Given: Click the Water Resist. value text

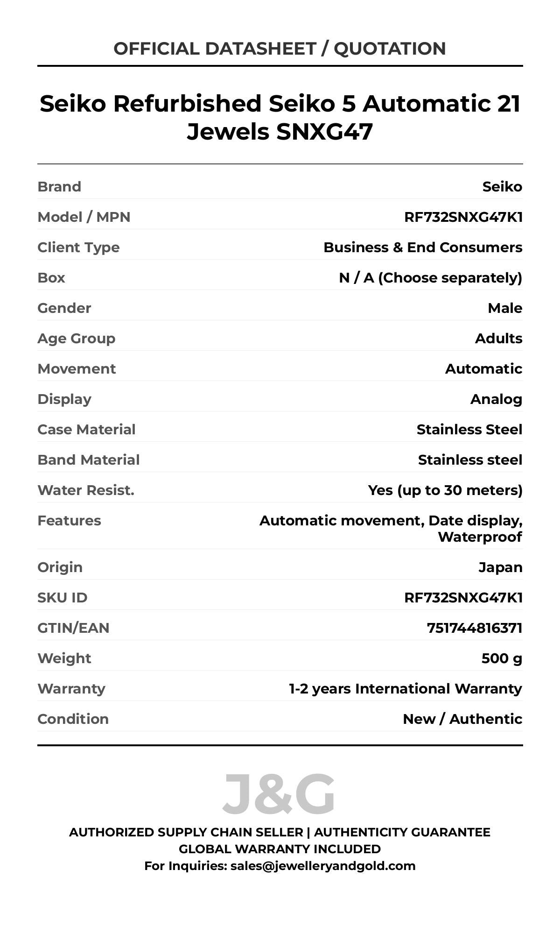Looking at the screenshot, I should point(445,490).
